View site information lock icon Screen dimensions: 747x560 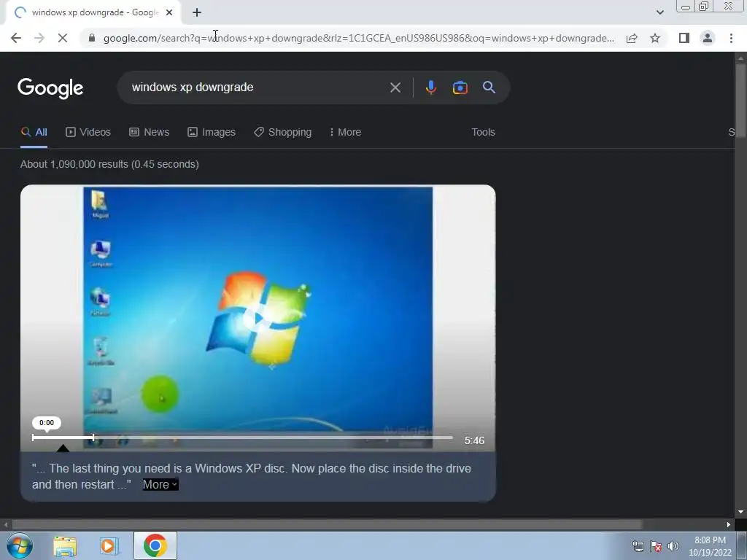tap(92, 38)
